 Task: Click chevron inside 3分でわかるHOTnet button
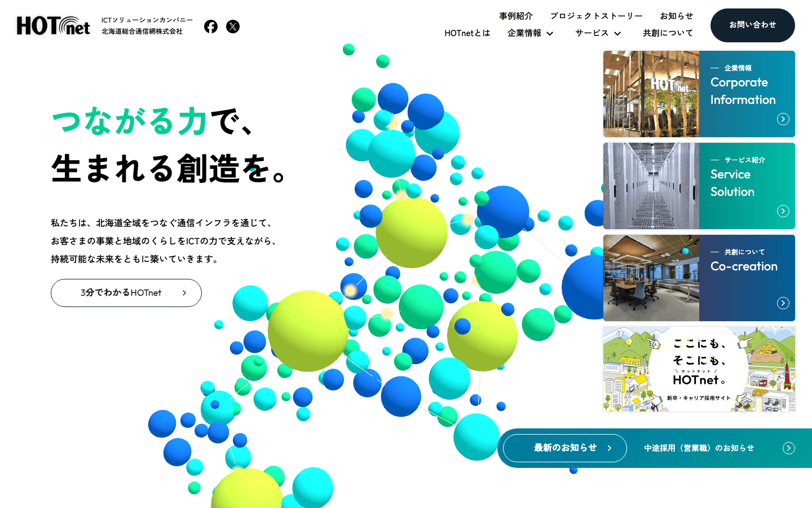[184, 293]
